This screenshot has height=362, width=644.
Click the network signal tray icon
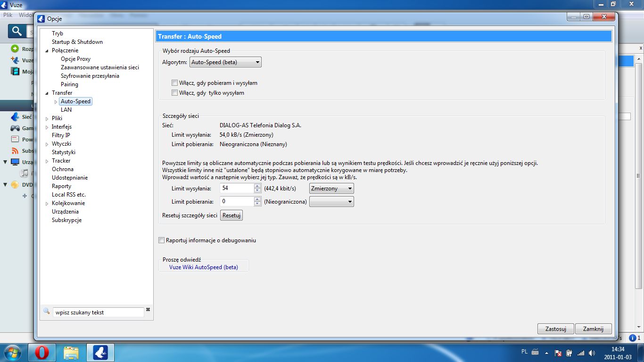(581, 353)
